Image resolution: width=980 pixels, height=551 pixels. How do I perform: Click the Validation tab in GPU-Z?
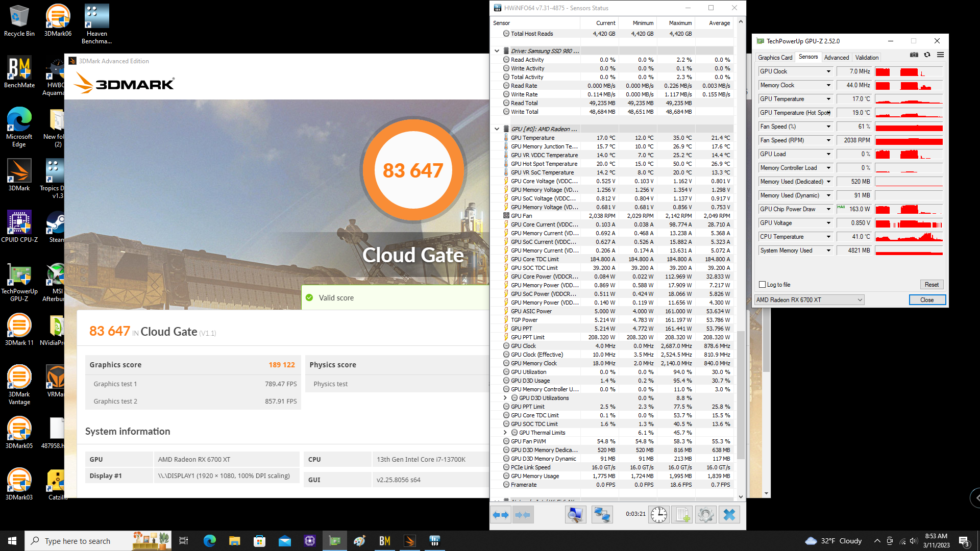(x=868, y=57)
